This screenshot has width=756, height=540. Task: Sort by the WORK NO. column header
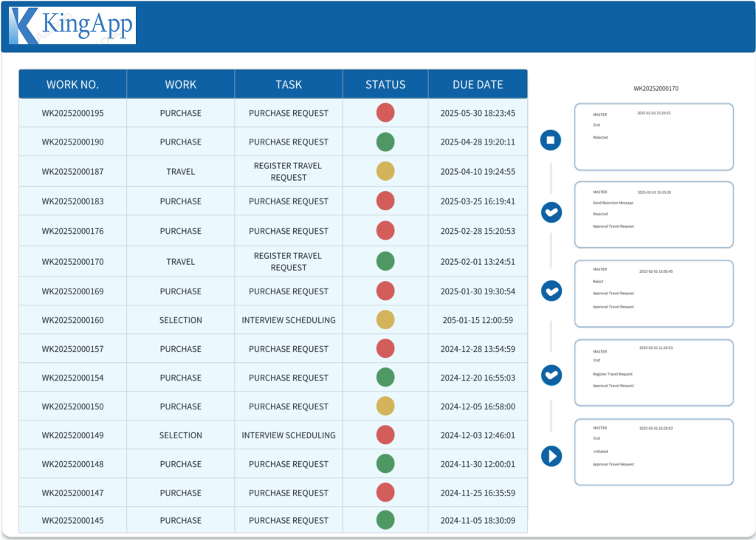pos(72,84)
